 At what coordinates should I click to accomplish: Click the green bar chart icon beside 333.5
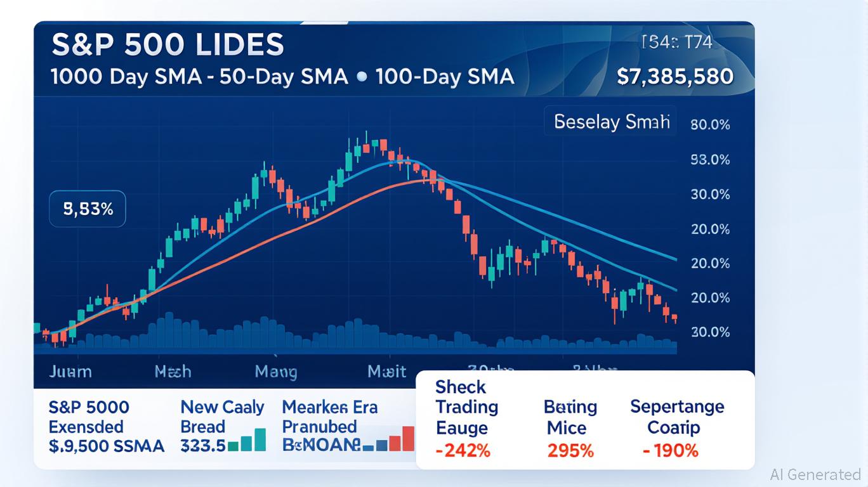click(247, 441)
